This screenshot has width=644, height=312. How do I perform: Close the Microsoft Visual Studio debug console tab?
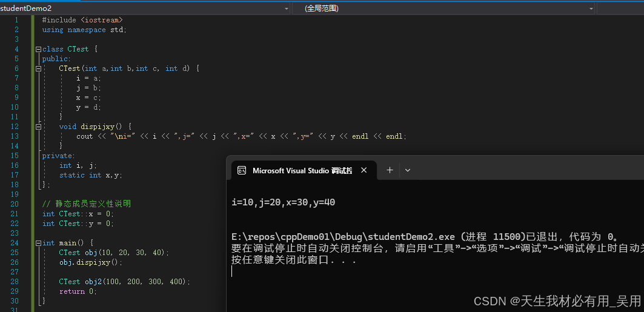click(363, 170)
